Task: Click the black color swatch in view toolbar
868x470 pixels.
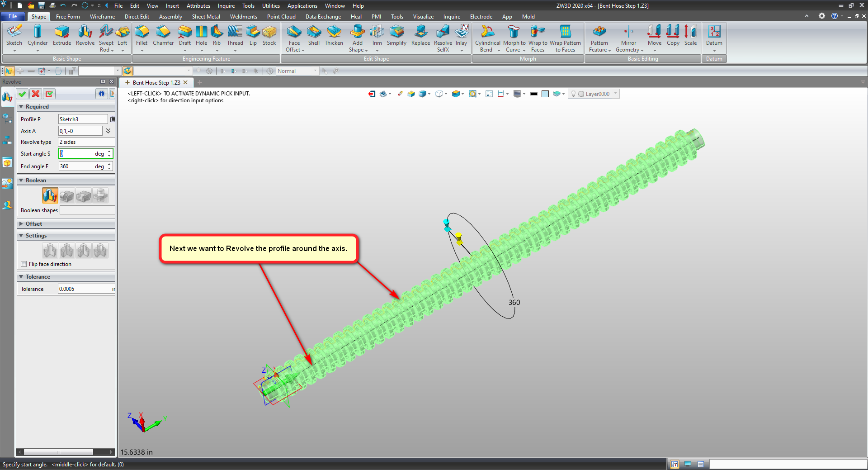Action: pyautogui.click(x=534, y=94)
